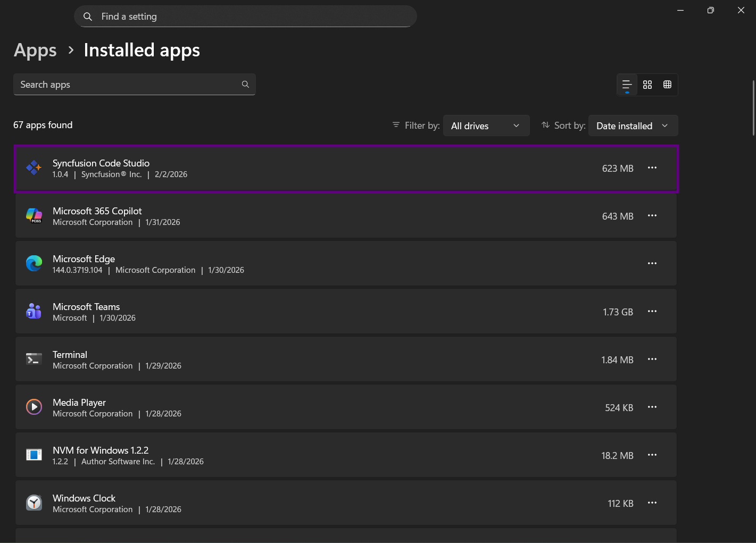Click the Terminal app icon
Image resolution: width=756 pixels, height=543 pixels.
34,360
